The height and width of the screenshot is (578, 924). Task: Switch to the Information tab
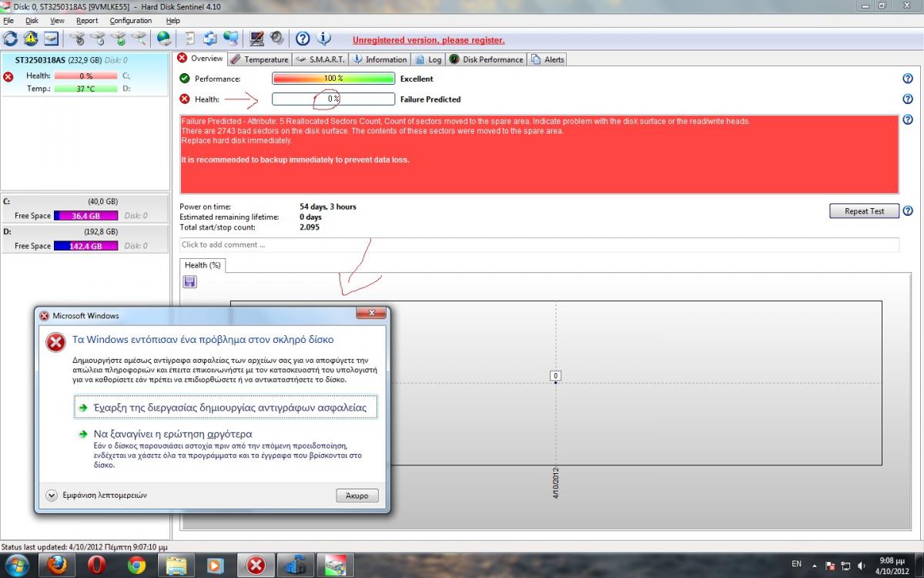click(380, 59)
